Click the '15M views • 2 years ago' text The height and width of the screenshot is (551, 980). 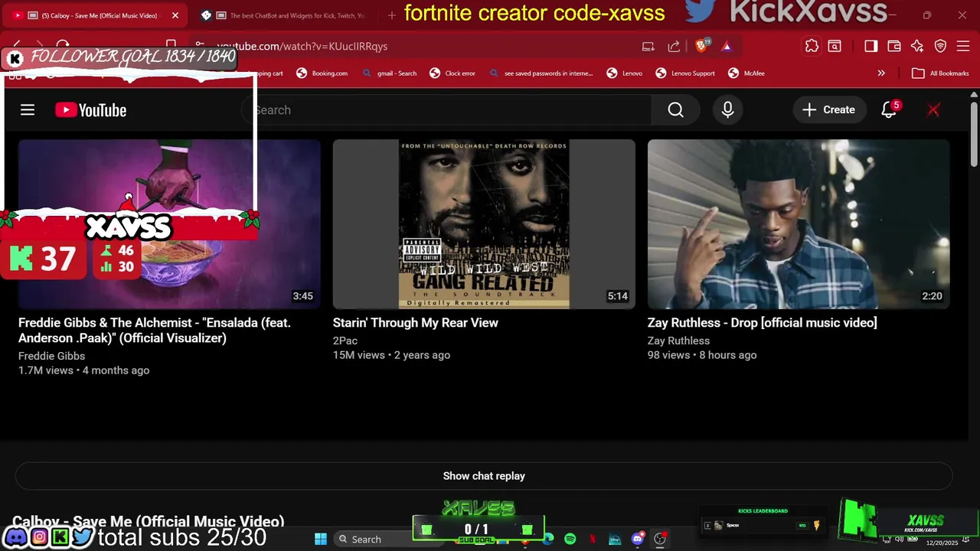point(391,355)
